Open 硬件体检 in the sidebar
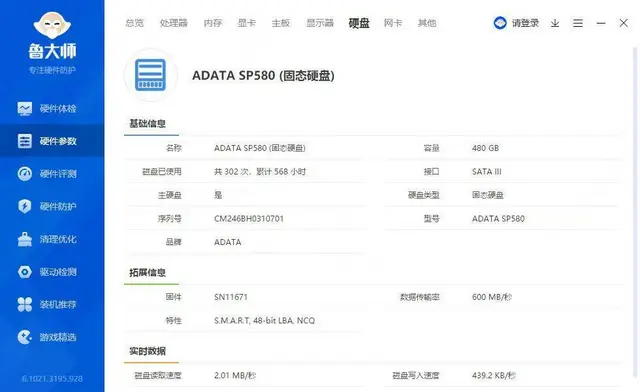 [52, 109]
